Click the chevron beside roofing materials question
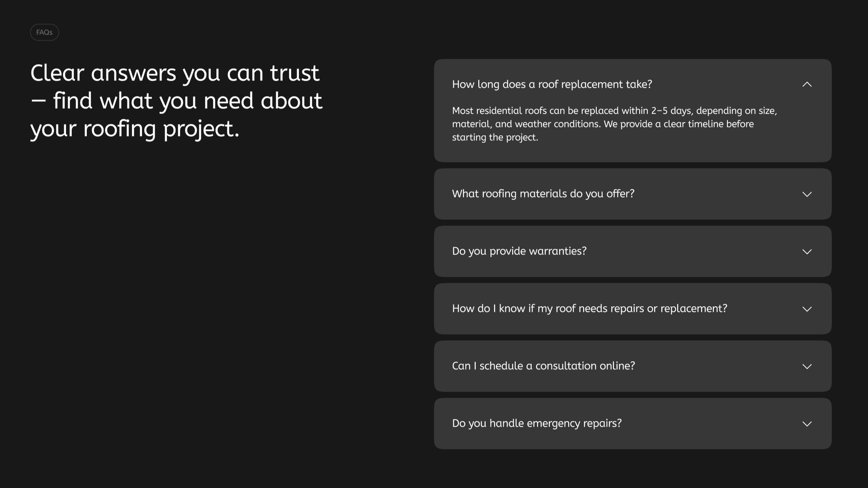 coord(807,194)
